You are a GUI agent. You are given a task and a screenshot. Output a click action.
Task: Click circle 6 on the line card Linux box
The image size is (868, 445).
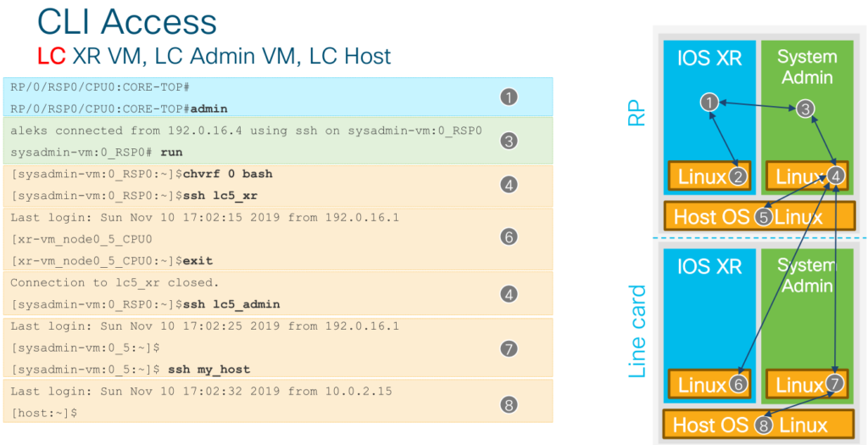(739, 385)
